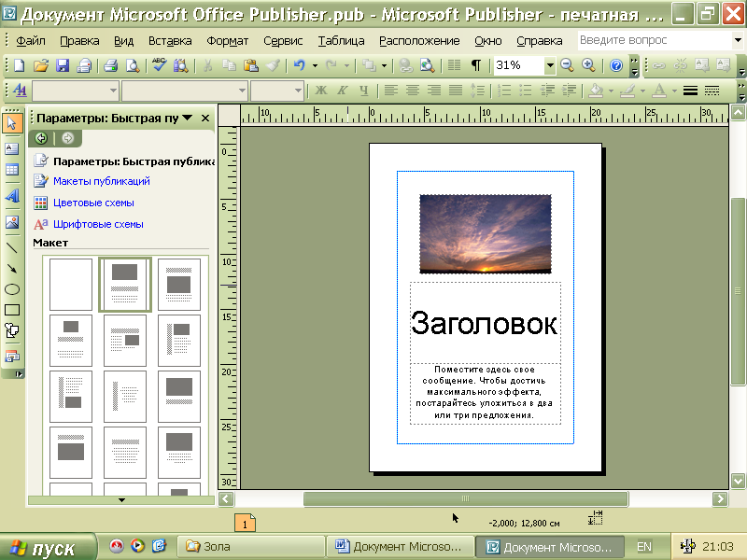This screenshot has height=560, width=747.
Task: Select the sunset picture on the page
Action: point(485,234)
